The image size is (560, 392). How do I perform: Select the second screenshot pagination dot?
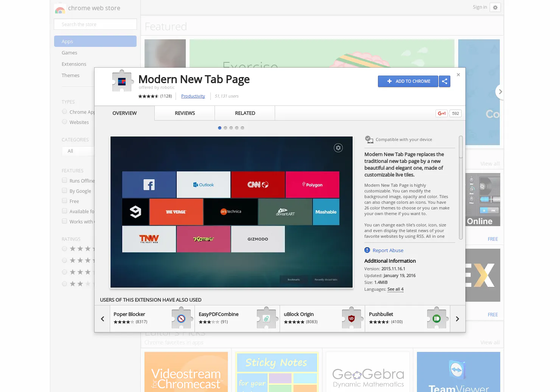point(226,128)
